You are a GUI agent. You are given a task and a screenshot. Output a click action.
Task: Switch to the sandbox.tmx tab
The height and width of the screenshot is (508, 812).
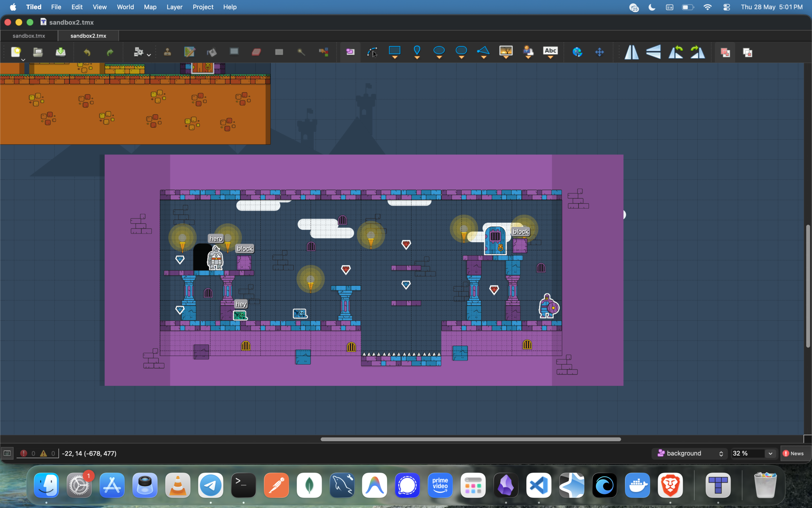(x=29, y=36)
